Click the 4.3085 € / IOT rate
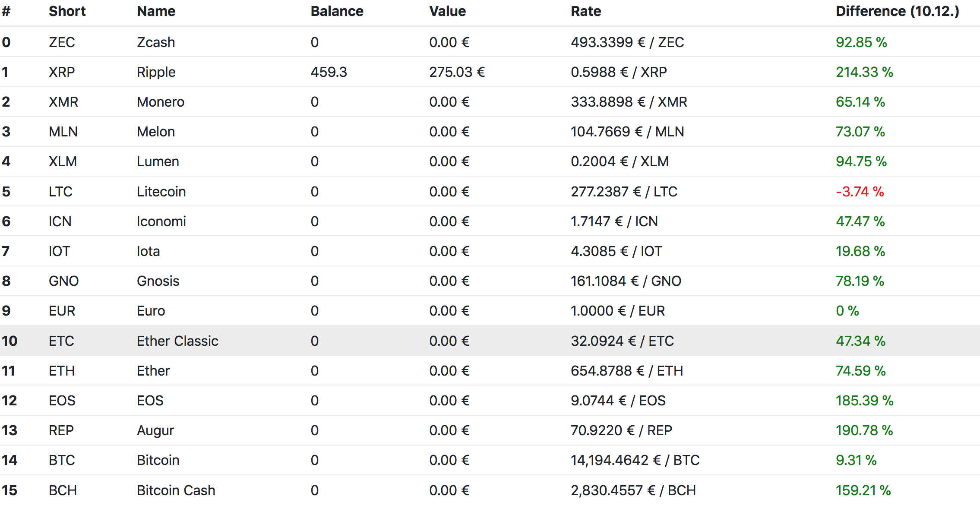The height and width of the screenshot is (512, 980). click(616, 251)
